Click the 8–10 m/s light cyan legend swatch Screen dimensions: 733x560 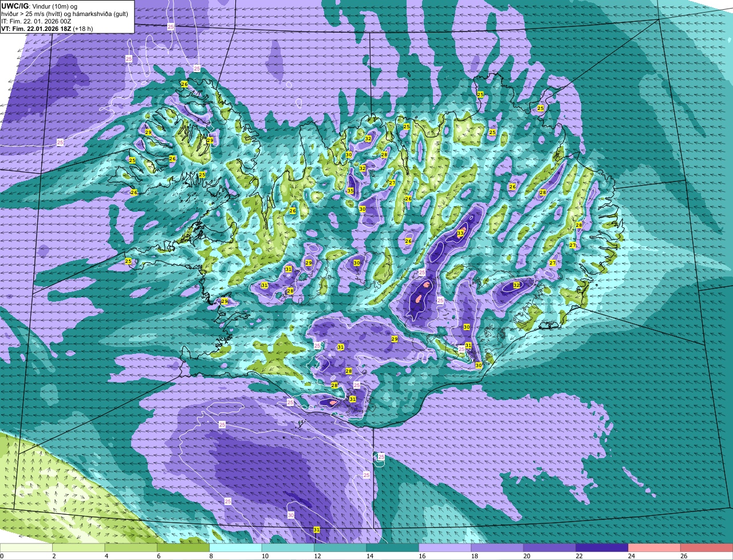point(236,547)
